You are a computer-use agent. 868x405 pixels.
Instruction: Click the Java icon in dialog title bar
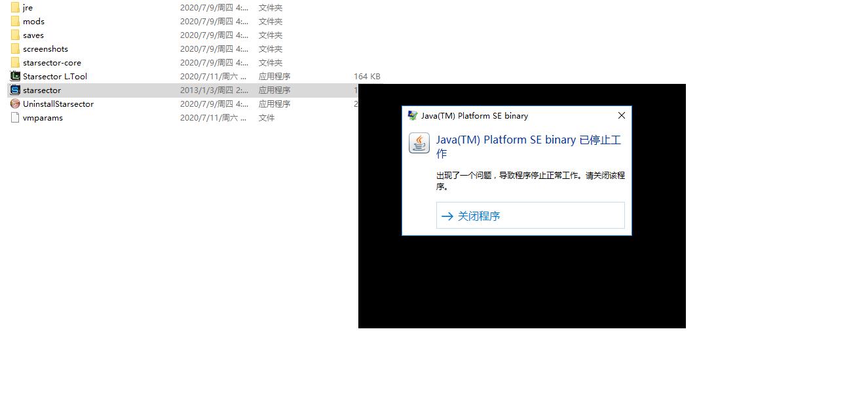(412, 115)
